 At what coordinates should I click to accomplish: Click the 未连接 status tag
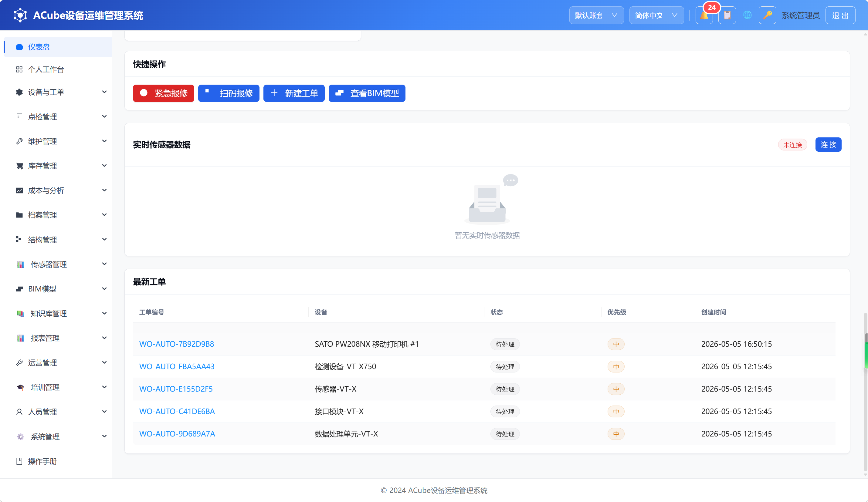[x=792, y=145]
